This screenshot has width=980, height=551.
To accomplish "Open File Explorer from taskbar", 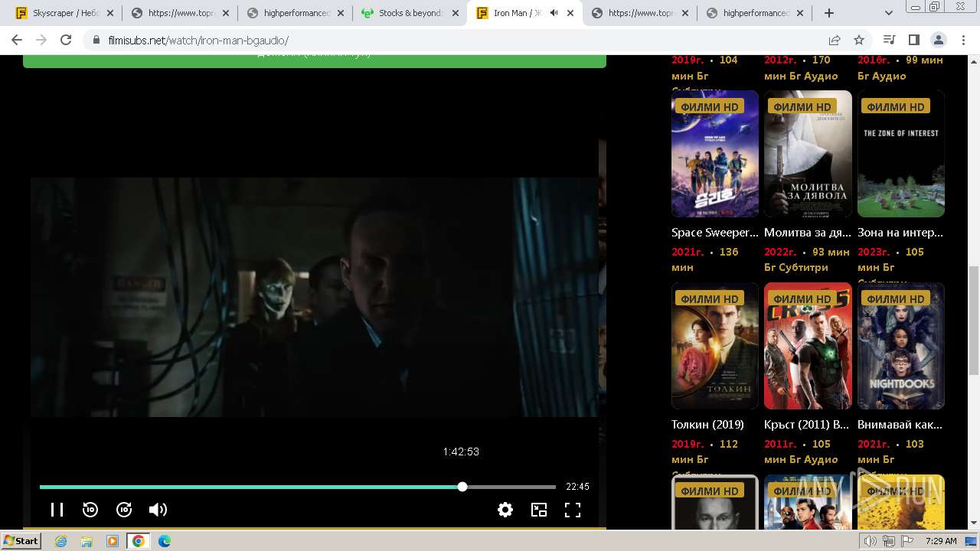I will click(87, 541).
